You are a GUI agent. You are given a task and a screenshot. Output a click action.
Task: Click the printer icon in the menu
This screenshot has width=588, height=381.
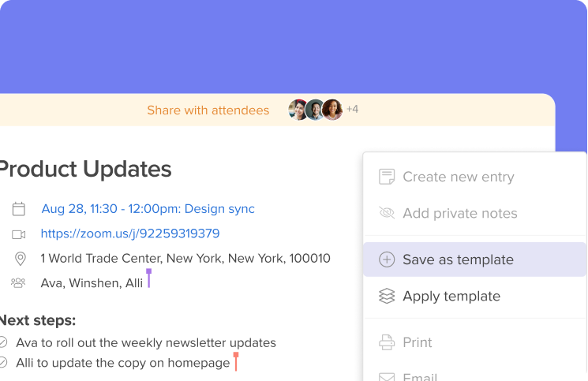point(387,342)
